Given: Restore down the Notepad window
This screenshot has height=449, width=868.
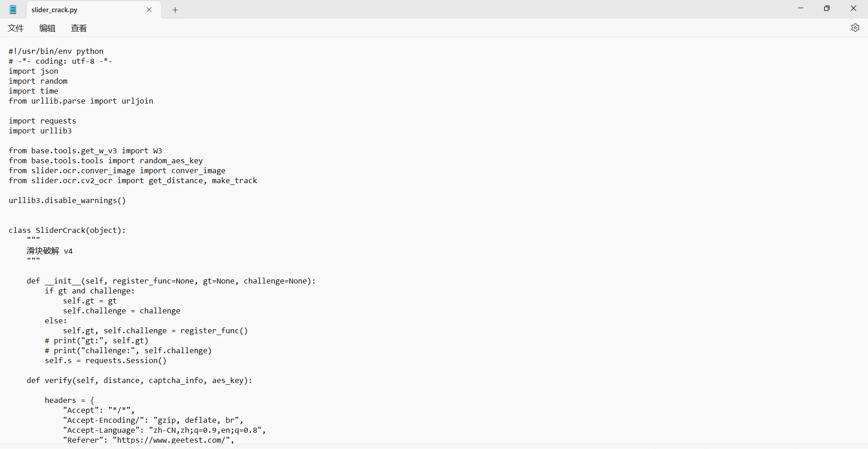Looking at the screenshot, I should (827, 8).
